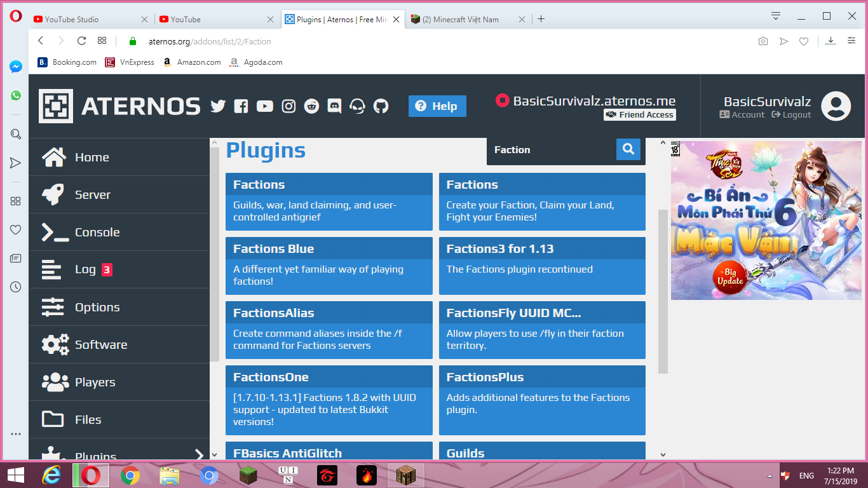The image size is (868, 488).
Task: Click the Instagram icon in header
Action: (x=288, y=106)
